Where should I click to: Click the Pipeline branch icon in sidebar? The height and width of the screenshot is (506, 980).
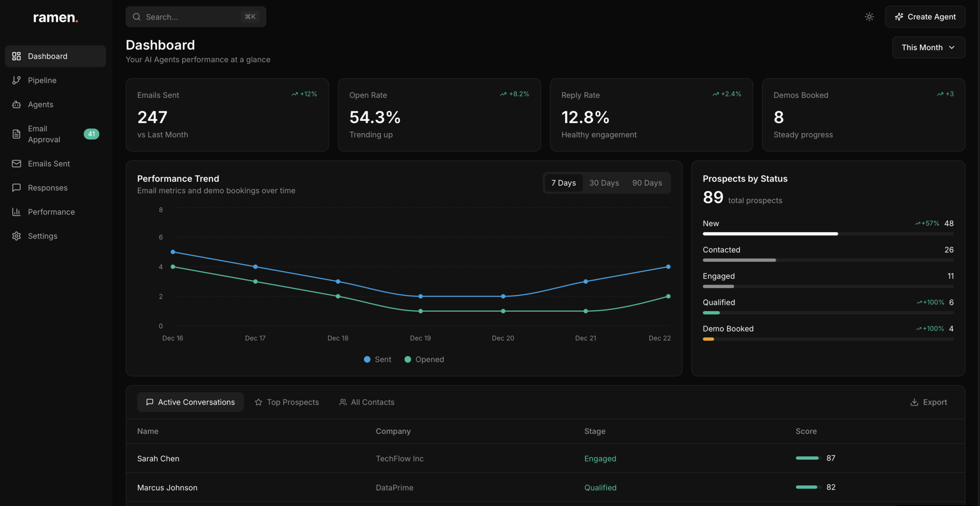coord(16,80)
